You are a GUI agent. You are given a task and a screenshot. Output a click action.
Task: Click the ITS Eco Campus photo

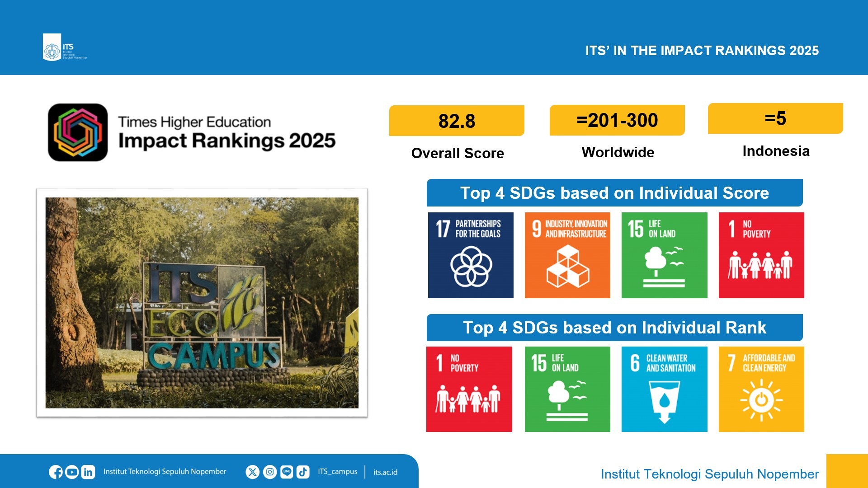tap(202, 303)
